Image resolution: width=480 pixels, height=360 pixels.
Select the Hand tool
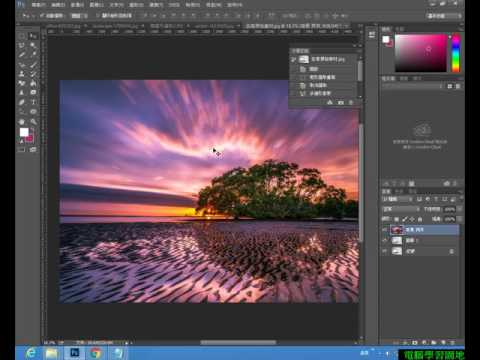(x=22, y=121)
